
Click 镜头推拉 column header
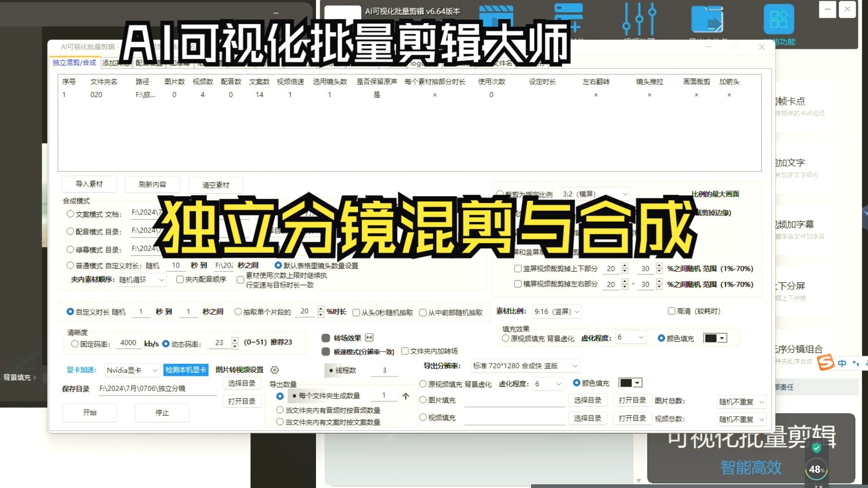650,82
